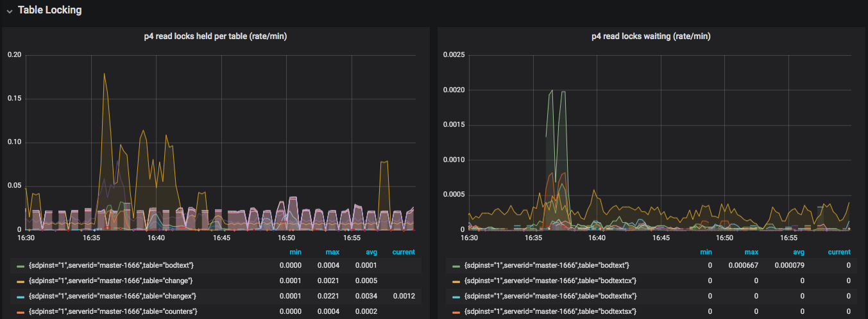Toggle table="changex" series in locks held legend

click(x=112, y=296)
